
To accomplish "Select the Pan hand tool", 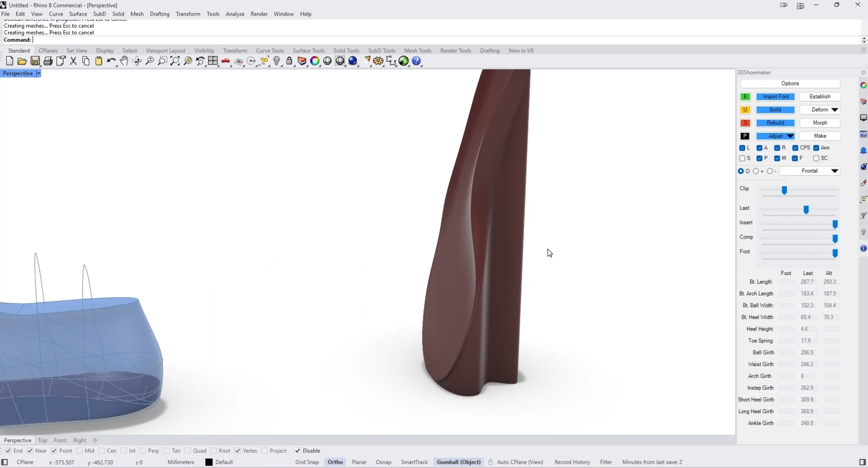I will click(x=124, y=61).
